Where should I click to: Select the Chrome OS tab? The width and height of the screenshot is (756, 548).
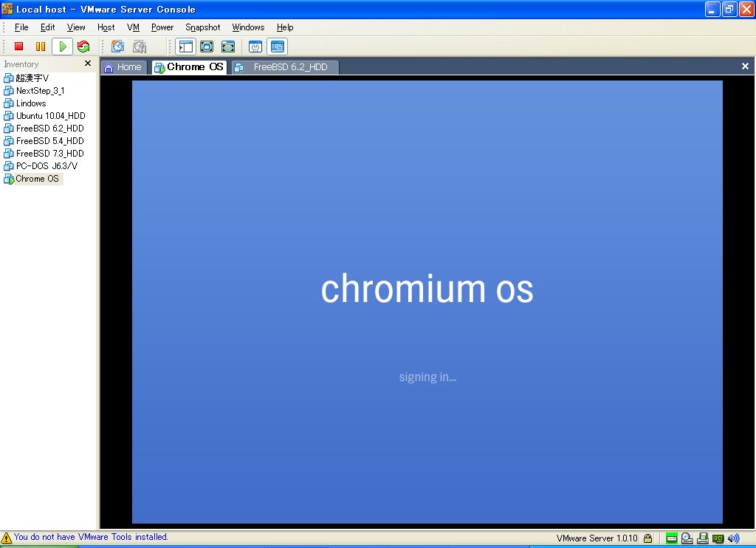tap(189, 67)
